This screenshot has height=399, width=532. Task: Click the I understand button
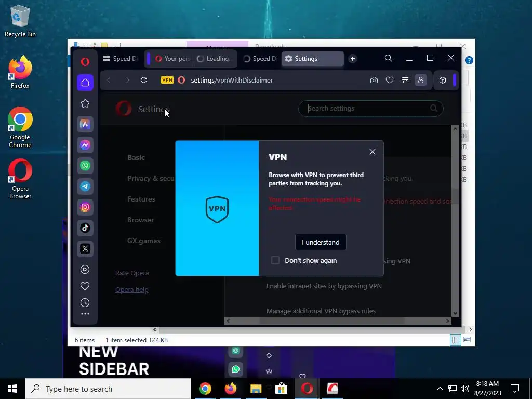pos(321,242)
